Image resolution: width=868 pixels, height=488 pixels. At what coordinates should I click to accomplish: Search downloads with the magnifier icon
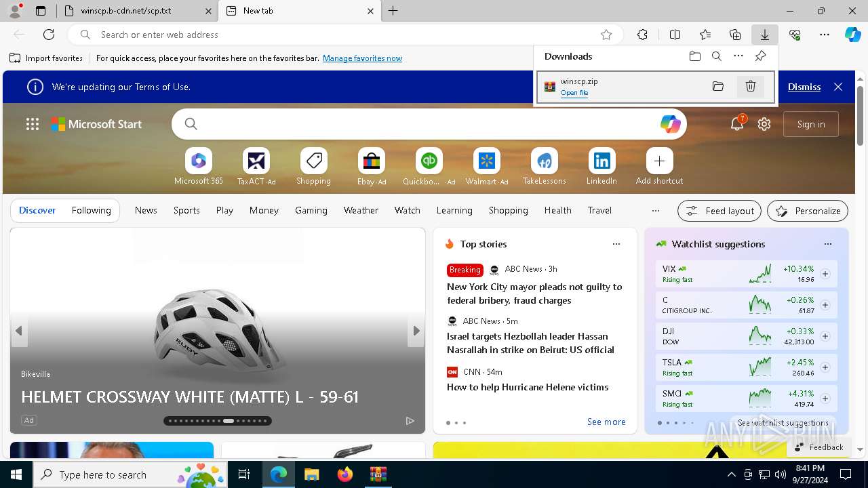pyautogui.click(x=717, y=56)
